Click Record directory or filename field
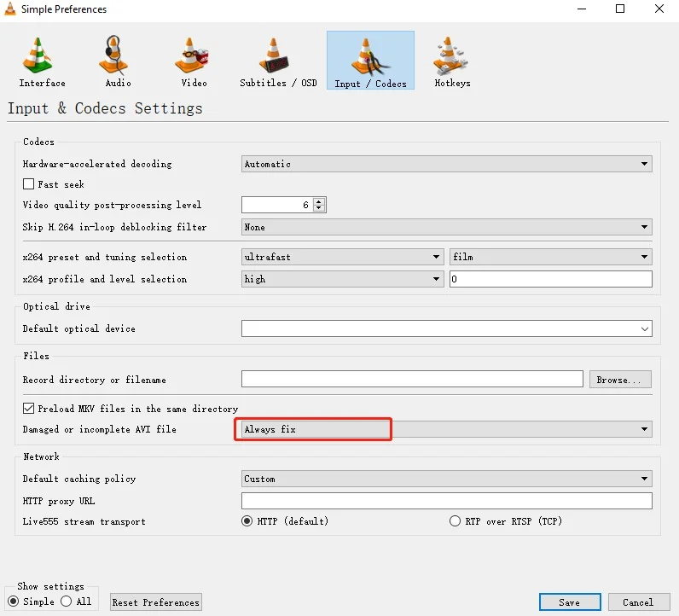This screenshot has height=616, width=679. click(412, 379)
